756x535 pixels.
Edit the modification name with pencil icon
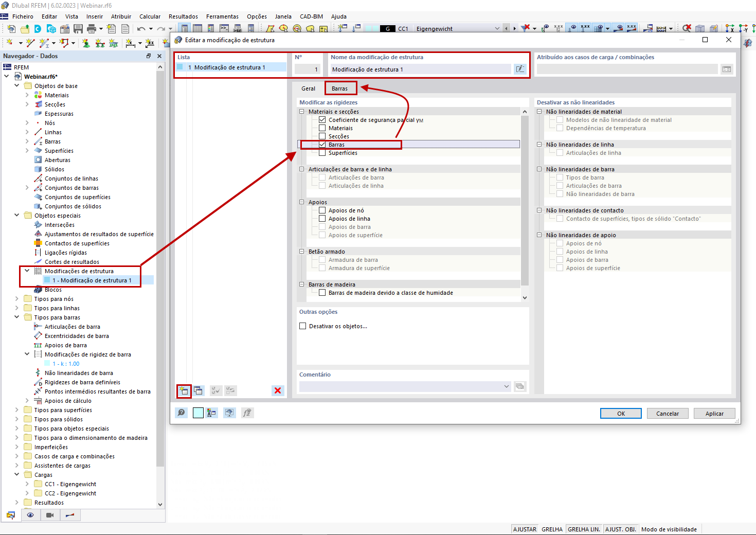520,69
